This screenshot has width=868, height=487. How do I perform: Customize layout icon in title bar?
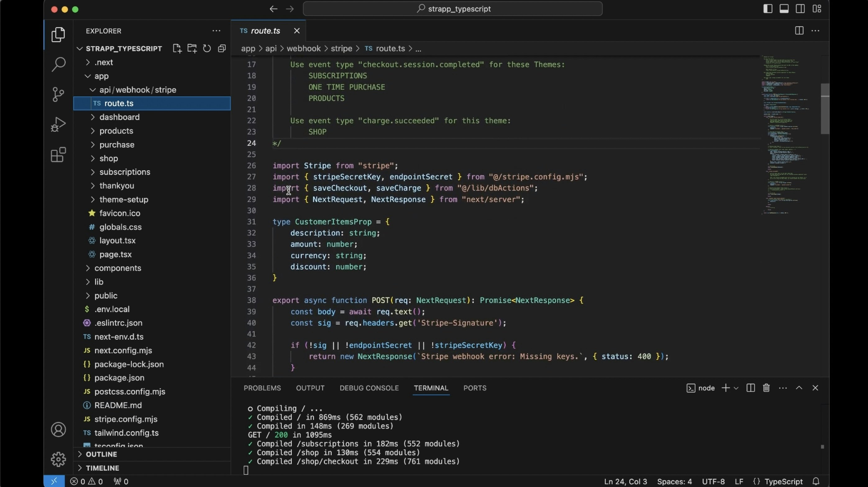coord(817,9)
